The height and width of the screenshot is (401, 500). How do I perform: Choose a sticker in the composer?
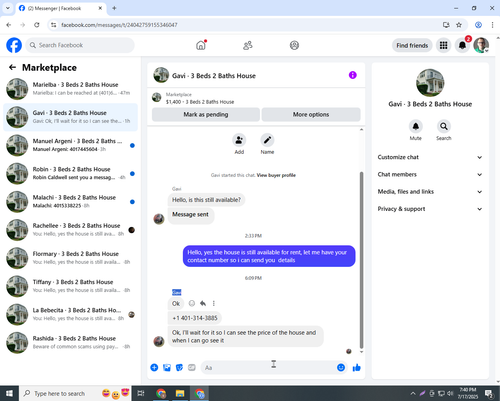[x=179, y=368]
